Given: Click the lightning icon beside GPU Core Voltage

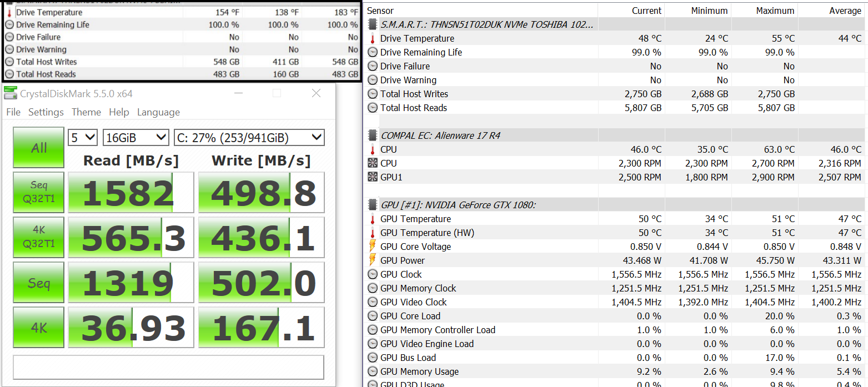Looking at the screenshot, I should coord(373,247).
